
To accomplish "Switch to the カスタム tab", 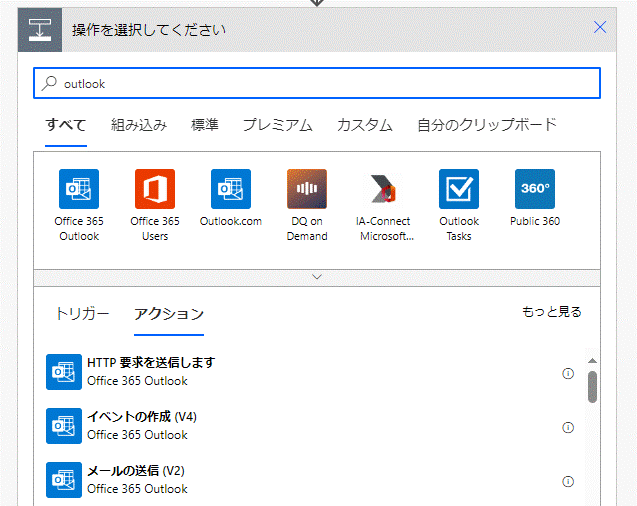I will coord(364,125).
